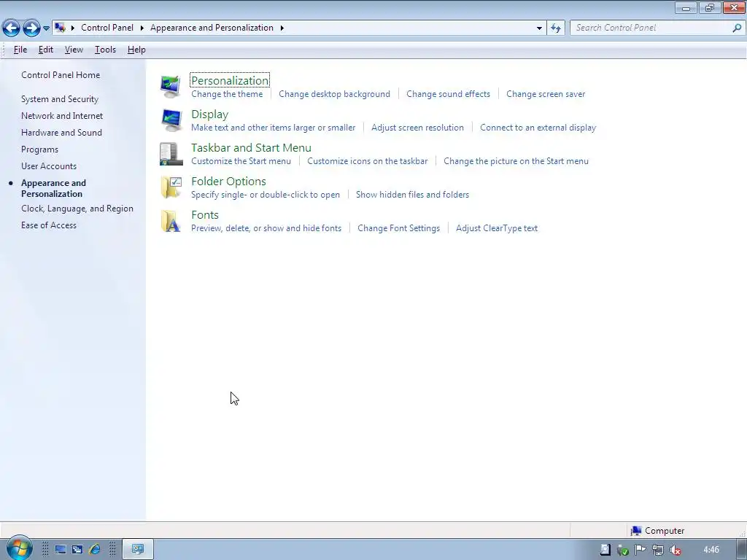Open Network and Internet category
Viewport: 747px width, 560px height.
62,116
